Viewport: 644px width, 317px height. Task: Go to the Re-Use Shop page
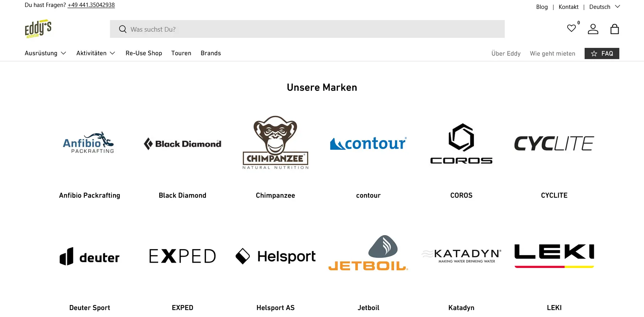(x=143, y=53)
